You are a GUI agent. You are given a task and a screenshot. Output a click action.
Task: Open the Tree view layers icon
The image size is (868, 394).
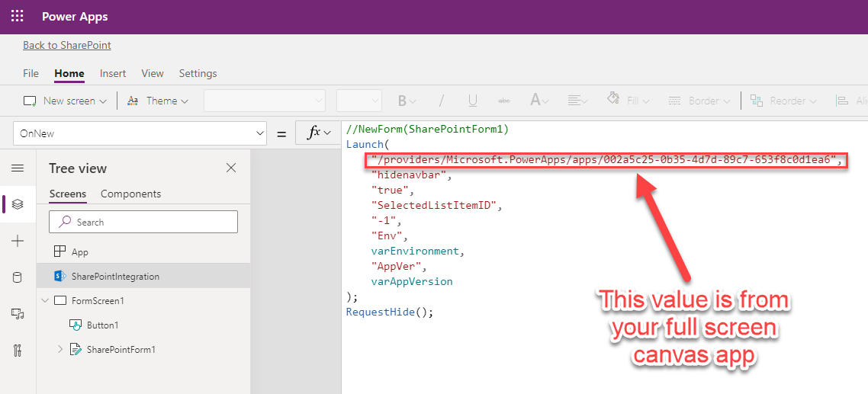18,204
